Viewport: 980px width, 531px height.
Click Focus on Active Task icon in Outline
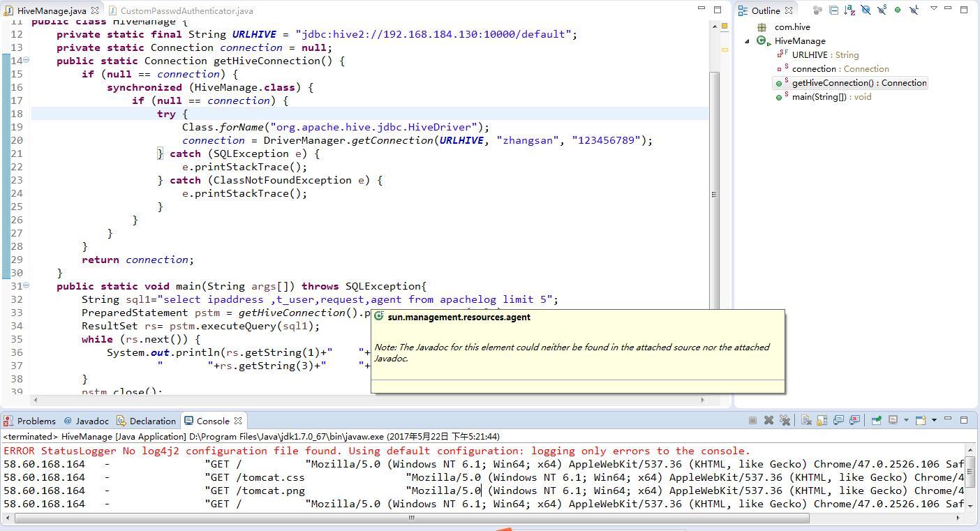817,10
